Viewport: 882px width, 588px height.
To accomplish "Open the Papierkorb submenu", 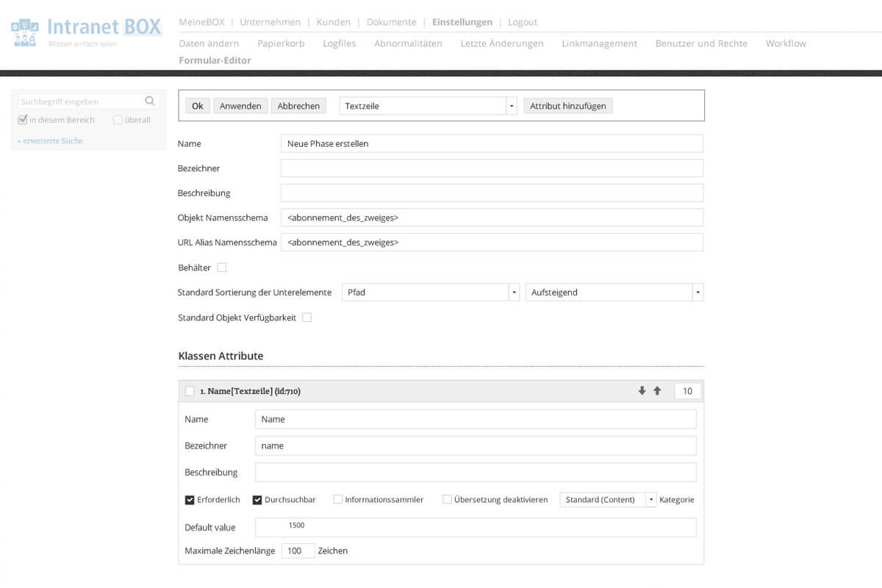I will 281,43.
